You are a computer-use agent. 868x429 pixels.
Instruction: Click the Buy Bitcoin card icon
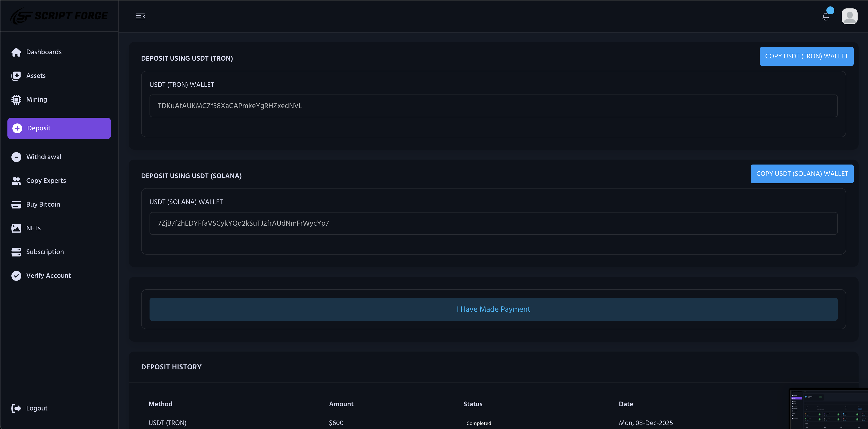[16, 204]
